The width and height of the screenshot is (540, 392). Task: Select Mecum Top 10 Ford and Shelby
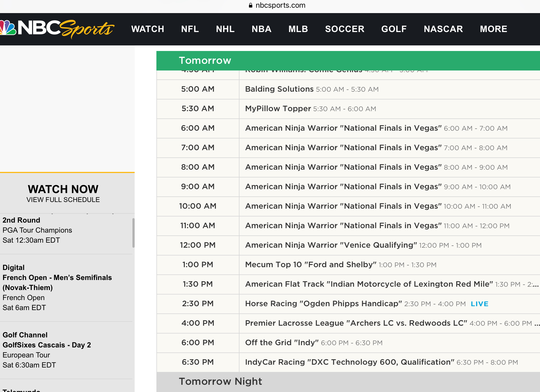389,265
